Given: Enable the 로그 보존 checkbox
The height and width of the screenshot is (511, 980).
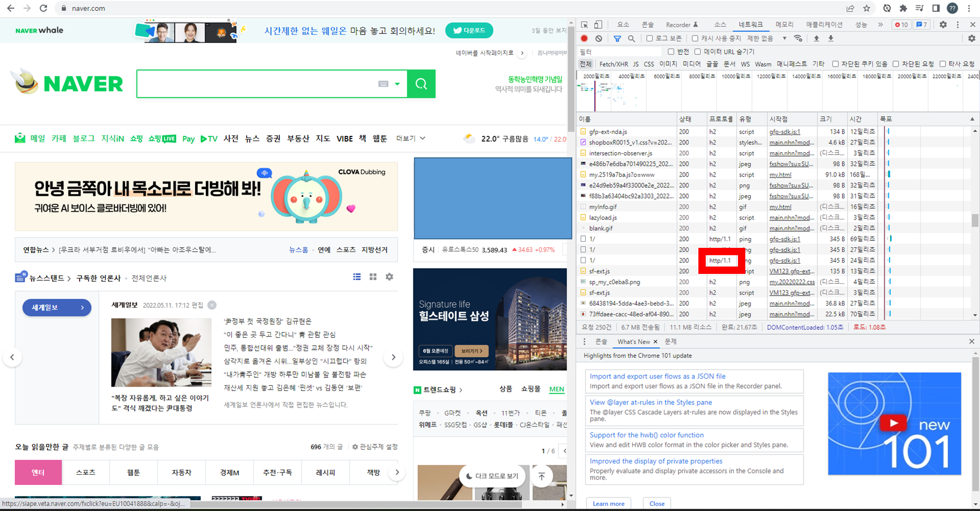Looking at the screenshot, I should [x=650, y=38].
